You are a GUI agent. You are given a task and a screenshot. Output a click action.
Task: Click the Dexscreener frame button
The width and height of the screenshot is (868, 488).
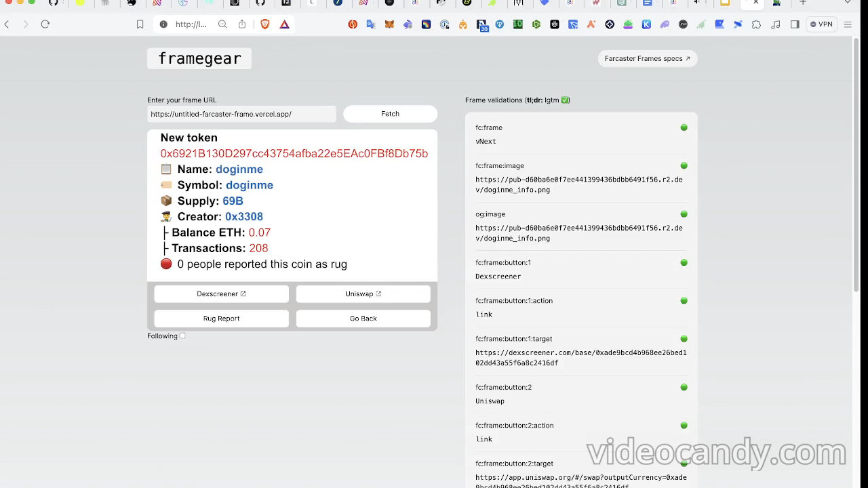221,294
